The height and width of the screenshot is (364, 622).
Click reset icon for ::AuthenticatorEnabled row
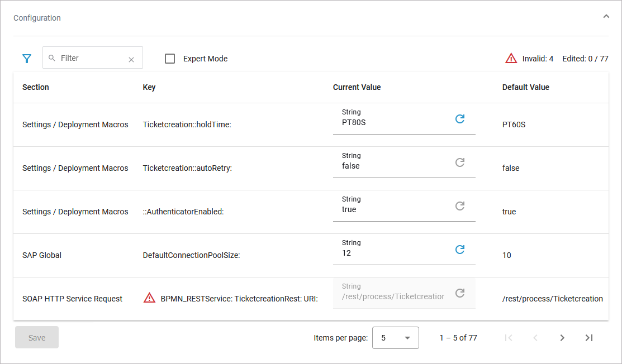click(460, 206)
